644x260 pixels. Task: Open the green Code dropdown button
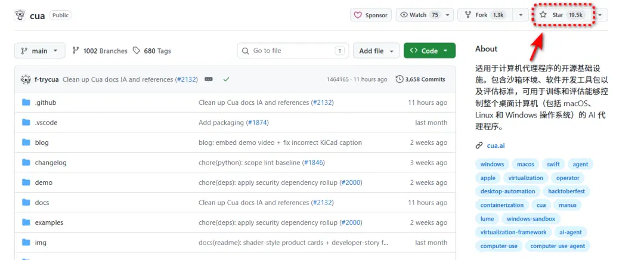[429, 51]
